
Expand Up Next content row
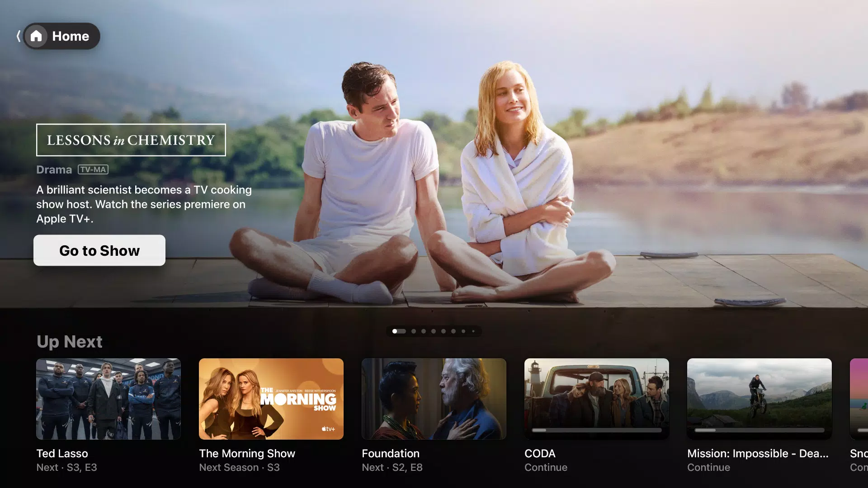(x=69, y=341)
